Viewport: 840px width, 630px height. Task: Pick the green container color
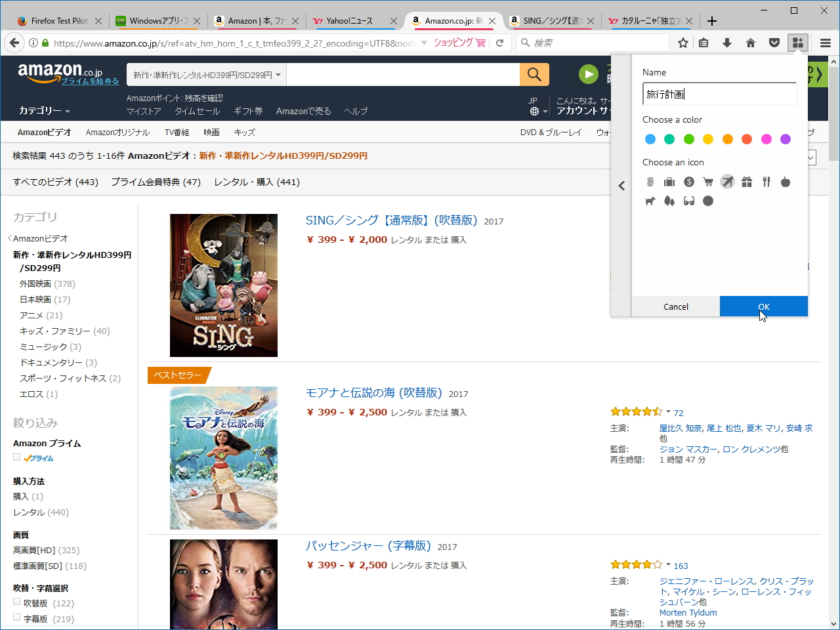click(689, 139)
